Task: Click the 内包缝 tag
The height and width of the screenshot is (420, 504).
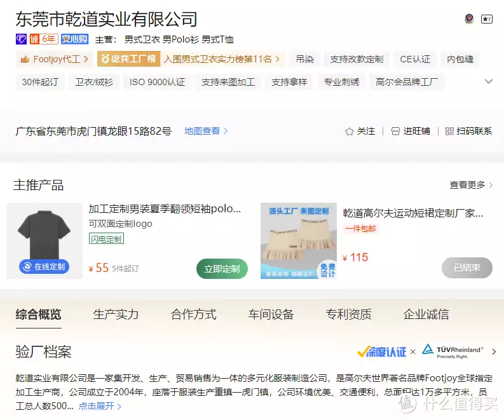Action: pos(460,59)
